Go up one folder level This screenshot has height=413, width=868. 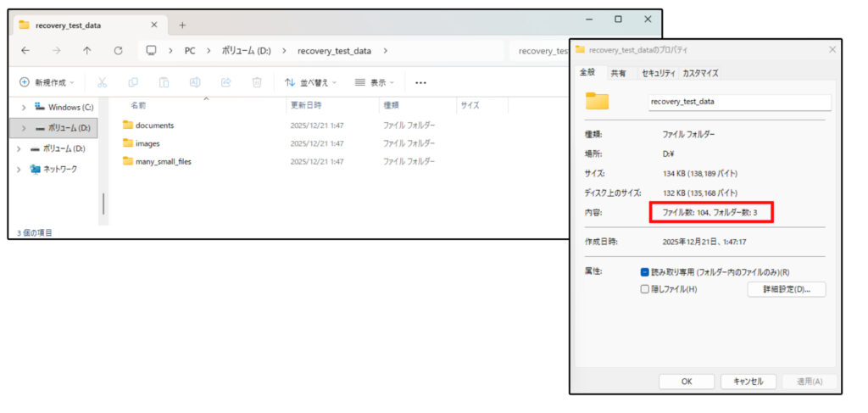[86, 51]
